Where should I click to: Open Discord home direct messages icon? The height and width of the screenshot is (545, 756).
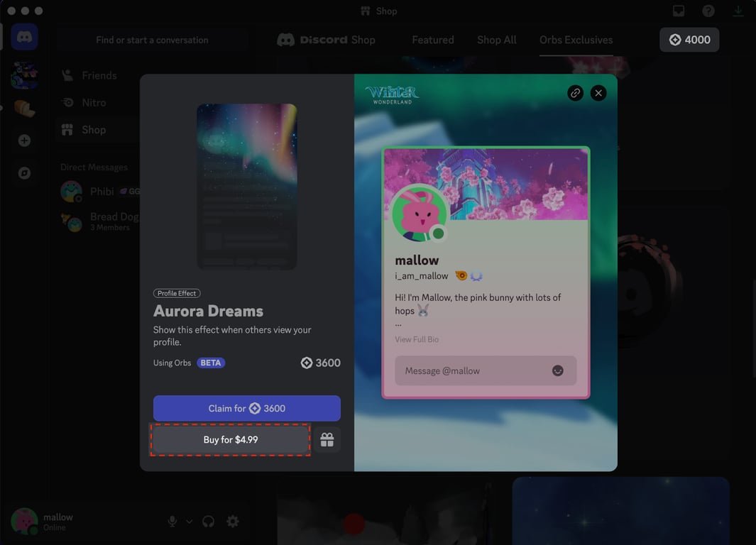tap(25, 37)
